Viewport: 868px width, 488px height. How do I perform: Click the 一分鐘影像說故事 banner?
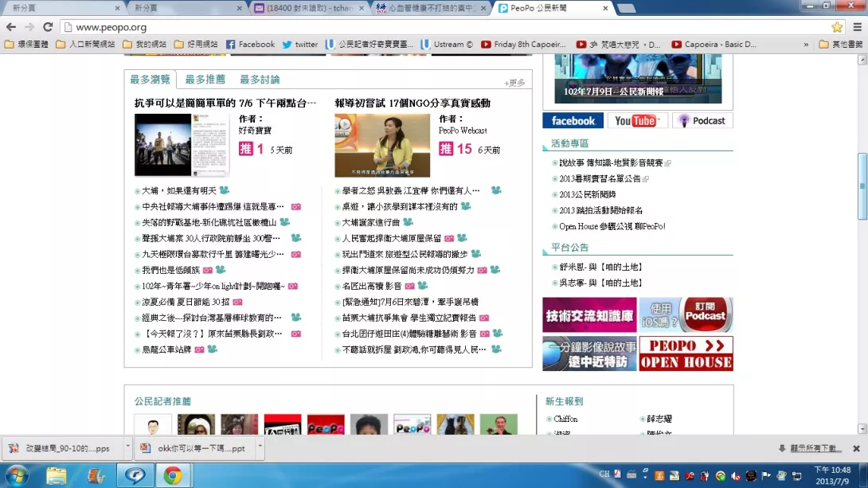point(589,353)
